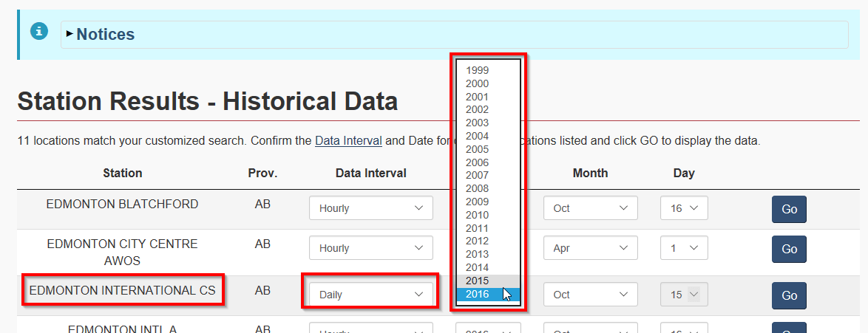
Task: Open Data Interval dropdown for Edmonton Blatchford
Action: point(370,208)
